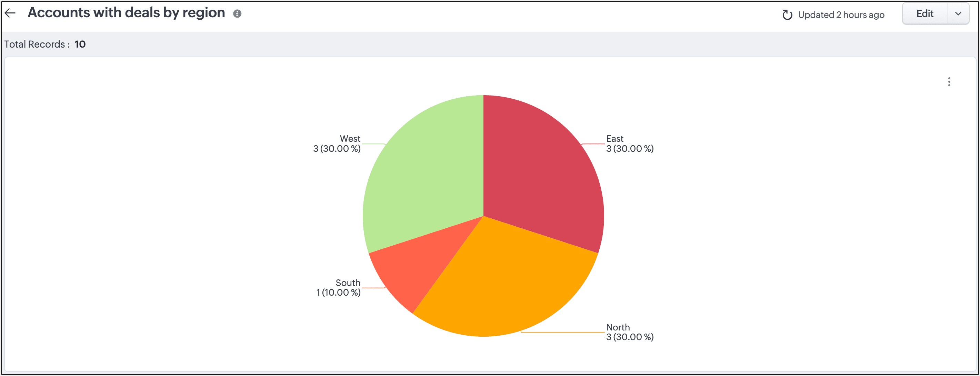Viewport: 980px width, 376px height.
Task: Open the three-dot chart options menu
Action: point(949,82)
